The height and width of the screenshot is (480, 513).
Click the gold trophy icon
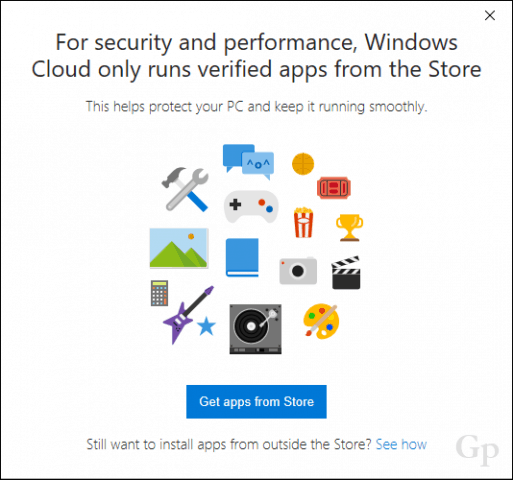tap(349, 227)
